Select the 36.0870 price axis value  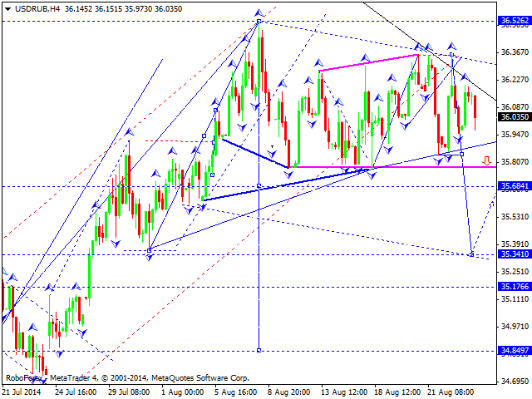[515, 107]
